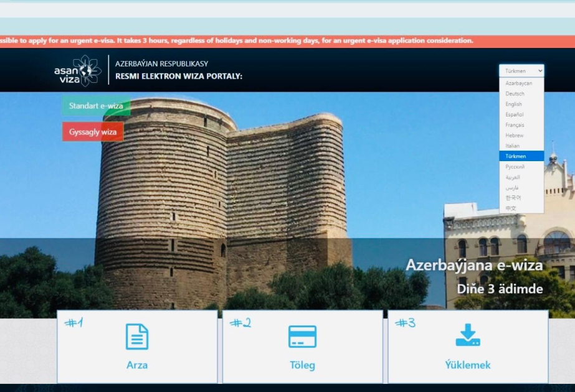Click the Arza document icon
This screenshot has width=575, height=392.
137,337
